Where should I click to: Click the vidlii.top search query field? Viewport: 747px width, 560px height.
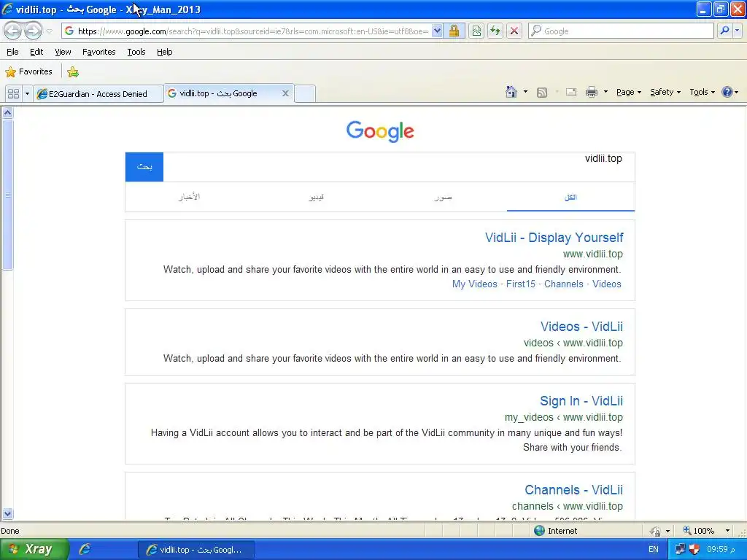[x=399, y=167]
